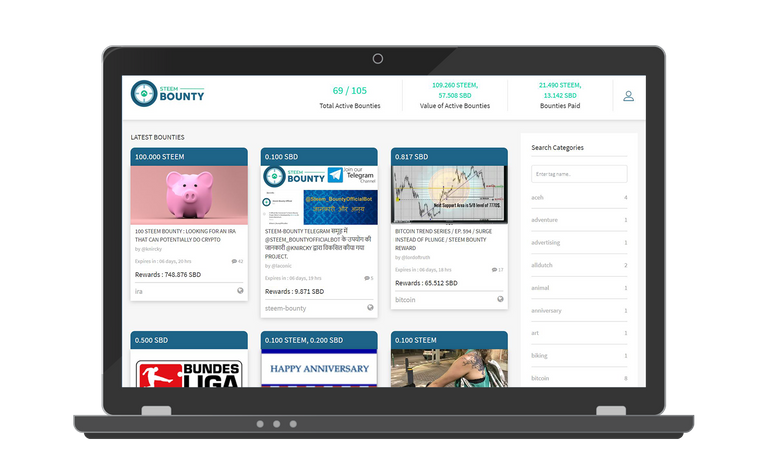
Task: Click the Search Categories heading
Action: (x=557, y=147)
